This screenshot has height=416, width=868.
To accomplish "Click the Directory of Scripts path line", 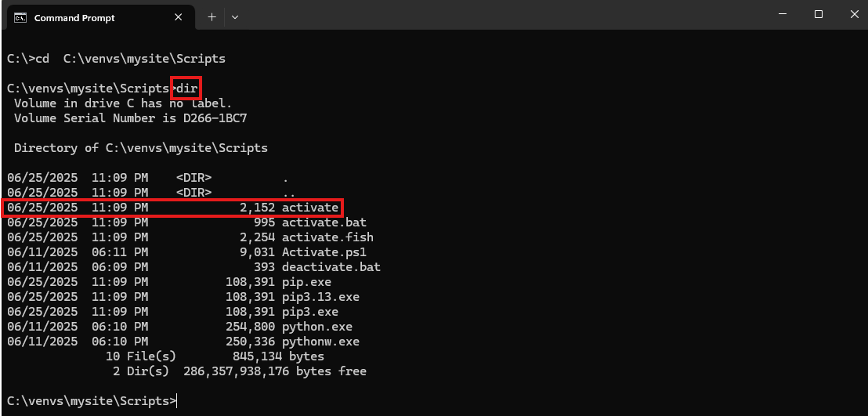I will 140,148.
